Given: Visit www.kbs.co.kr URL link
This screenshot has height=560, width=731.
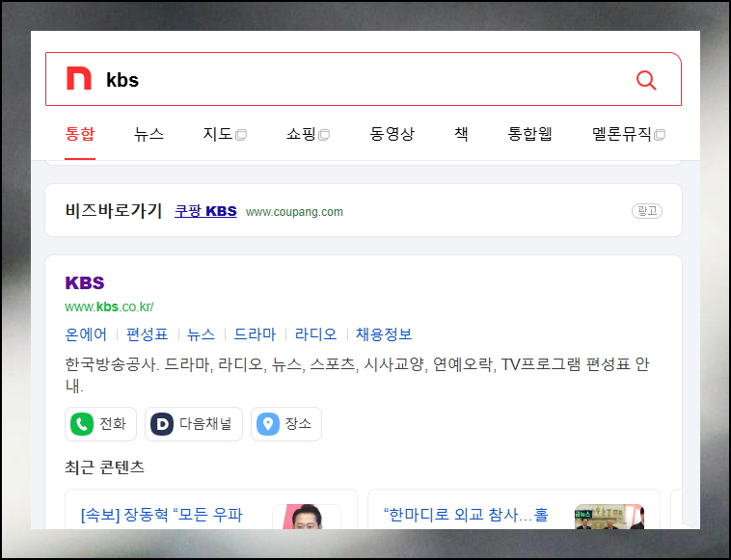Looking at the screenshot, I should click(x=109, y=307).
